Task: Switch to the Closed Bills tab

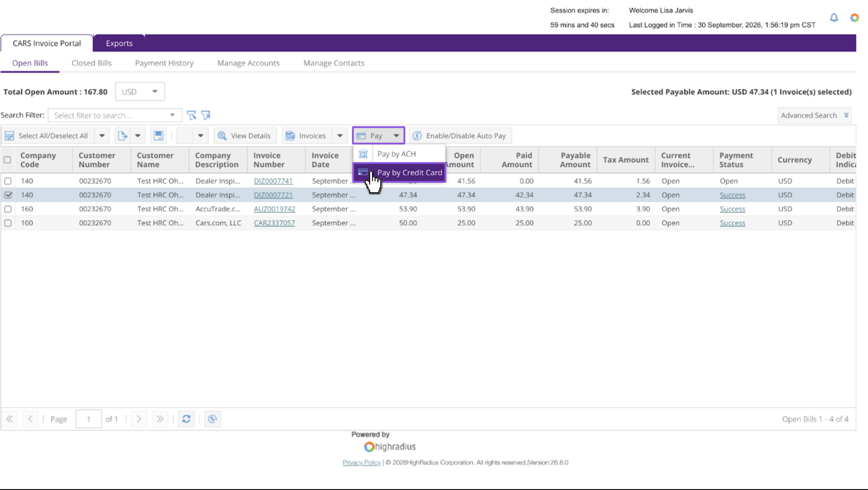Action: 92,63
